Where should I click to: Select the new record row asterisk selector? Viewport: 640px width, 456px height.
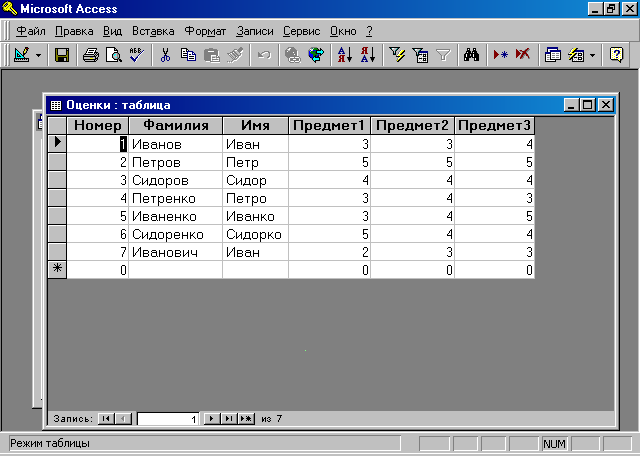click(x=57, y=269)
